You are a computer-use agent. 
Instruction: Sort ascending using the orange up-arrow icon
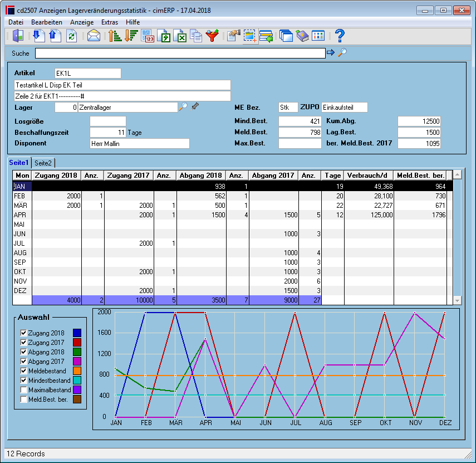pyautogui.click(x=115, y=36)
